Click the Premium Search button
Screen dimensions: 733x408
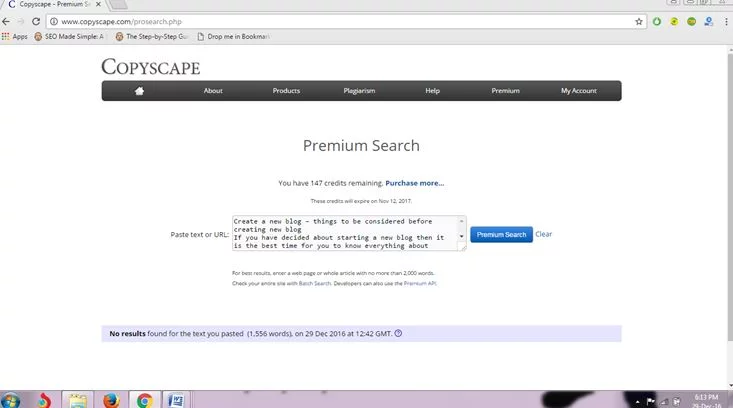click(x=501, y=235)
